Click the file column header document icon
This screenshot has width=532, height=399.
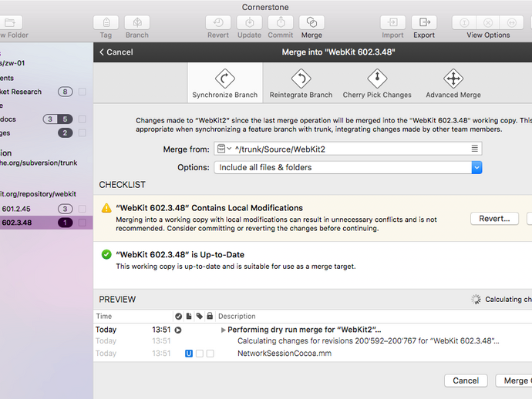pos(189,317)
